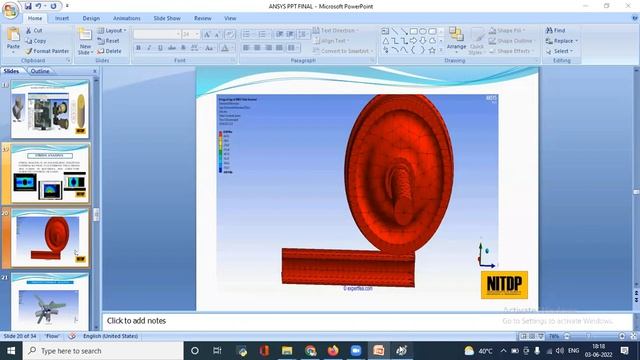640x360 pixels.
Task: Click the Office button
Action: pyautogui.click(x=10, y=10)
